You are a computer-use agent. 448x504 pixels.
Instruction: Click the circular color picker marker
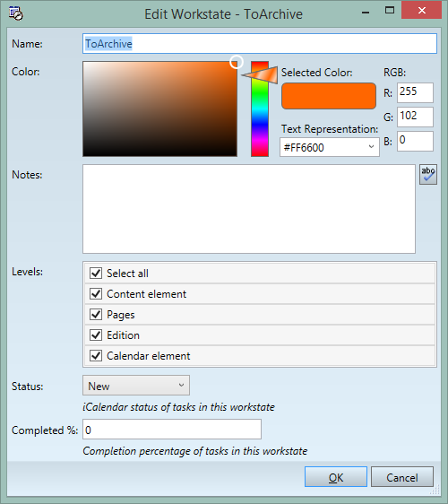tap(237, 62)
